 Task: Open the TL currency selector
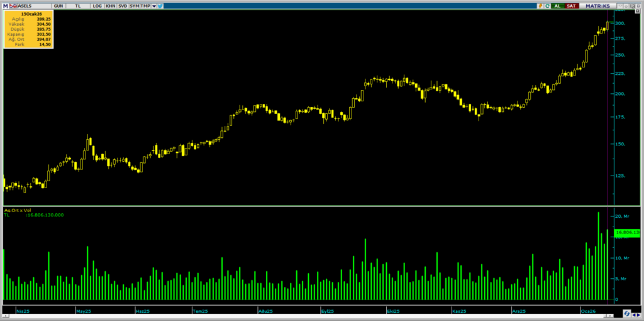tap(78, 6)
